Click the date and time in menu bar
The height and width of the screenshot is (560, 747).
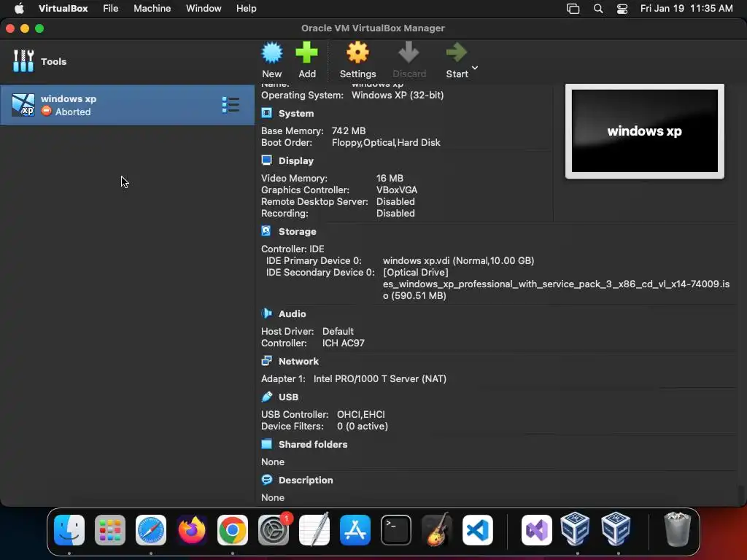686,9
